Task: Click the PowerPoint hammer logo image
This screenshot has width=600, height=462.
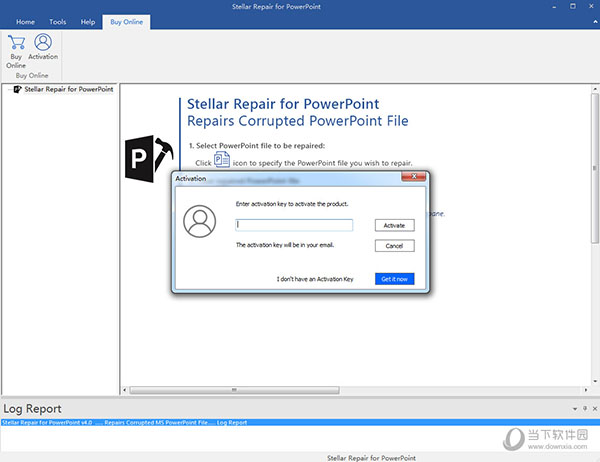Action: [x=149, y=158]
